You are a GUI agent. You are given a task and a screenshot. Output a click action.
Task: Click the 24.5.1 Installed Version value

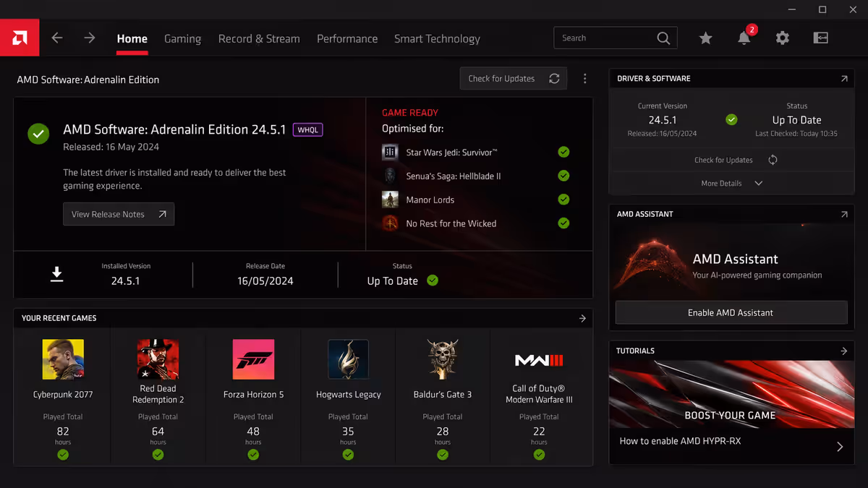point(126,281)
